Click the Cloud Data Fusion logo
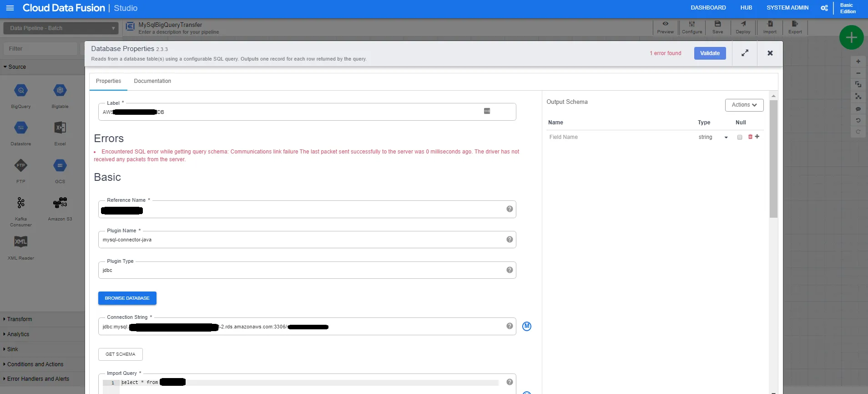868x394 pixels. tap(64, 8)
